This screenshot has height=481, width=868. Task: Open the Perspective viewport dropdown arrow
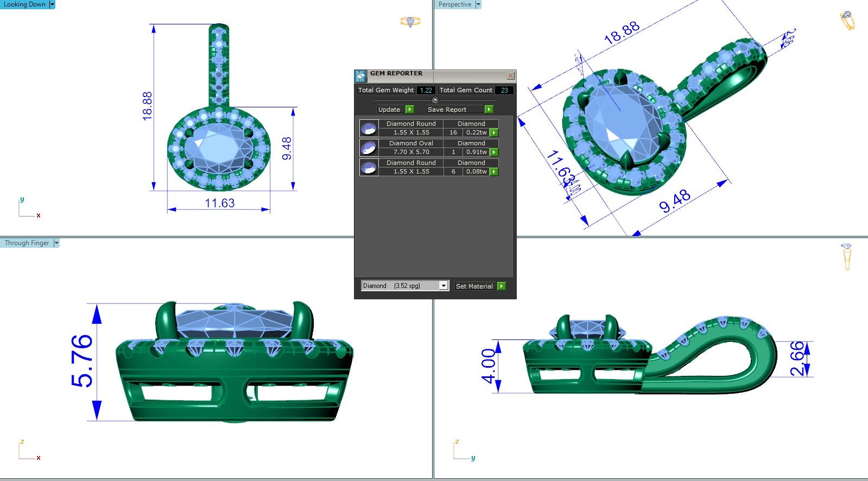pos(478,4)
